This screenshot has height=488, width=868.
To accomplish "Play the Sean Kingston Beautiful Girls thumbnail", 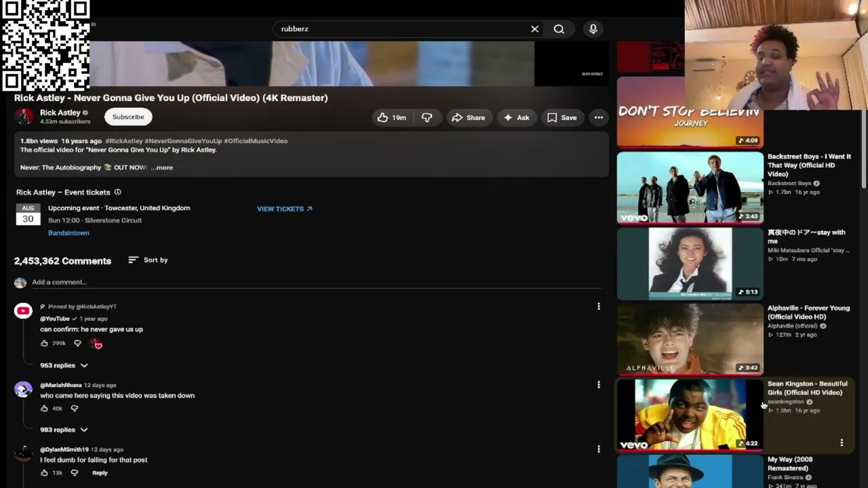I will point(690,415).
